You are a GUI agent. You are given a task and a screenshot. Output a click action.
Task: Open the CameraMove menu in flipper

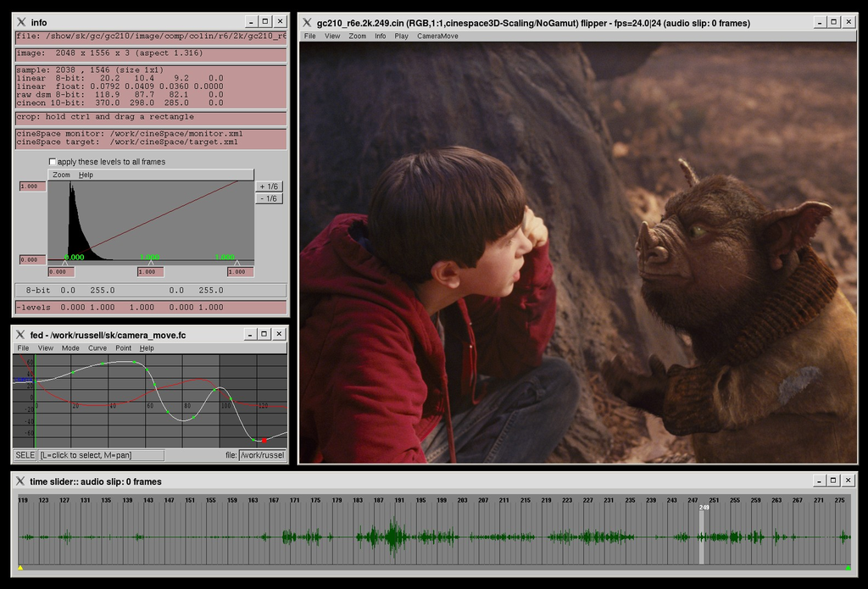437,36
